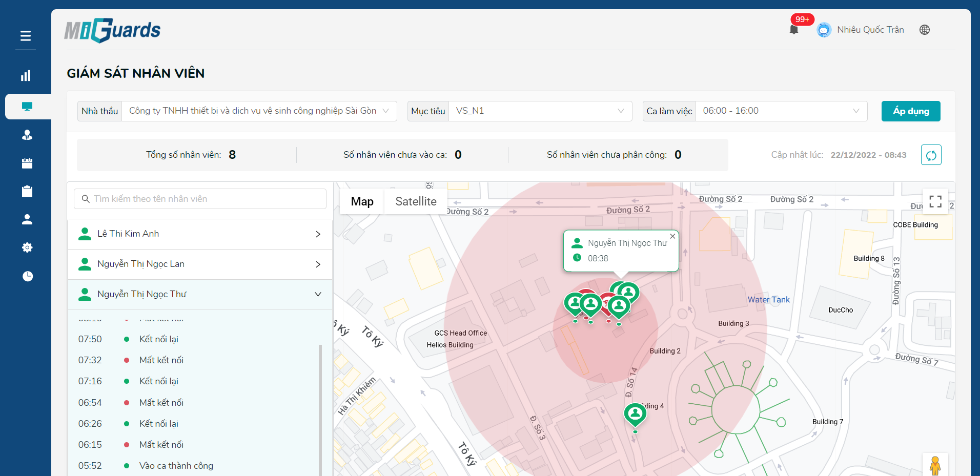The width and height of the screenshot is (980, 476).
Task: Click the GCS Head Office map label
Action: [x=460, y=333]
